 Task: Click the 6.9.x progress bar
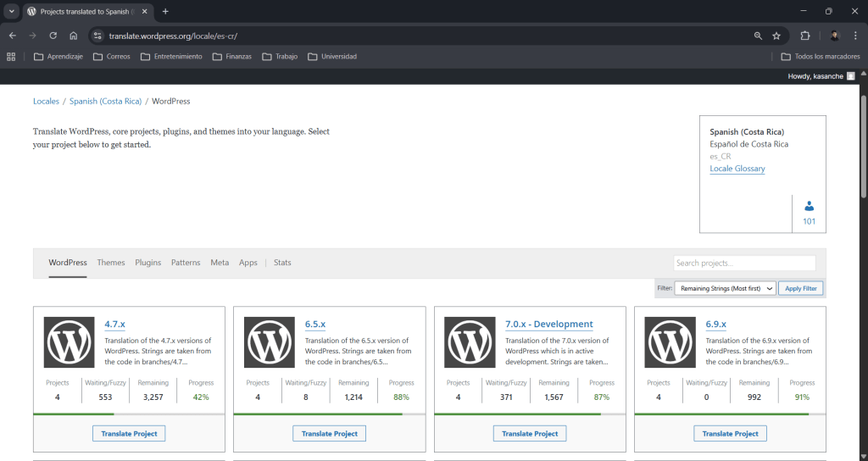[729, 414]
